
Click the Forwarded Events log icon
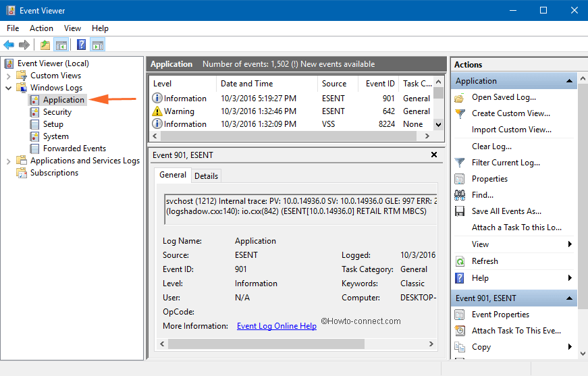[x=34, y=149]
